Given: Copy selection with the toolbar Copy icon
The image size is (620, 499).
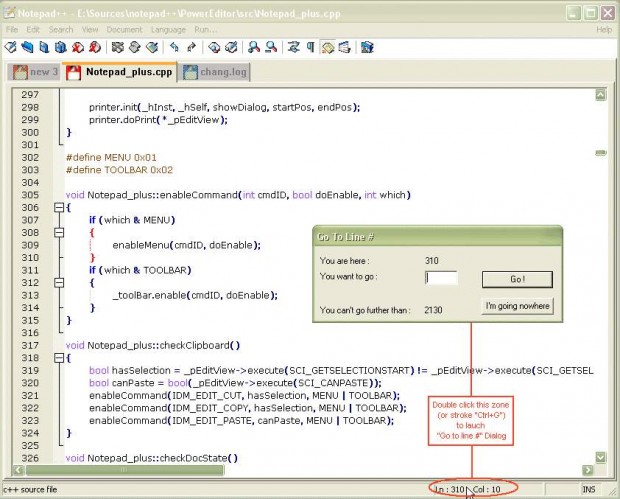Looking at the screenshot, I should point(135,47).
